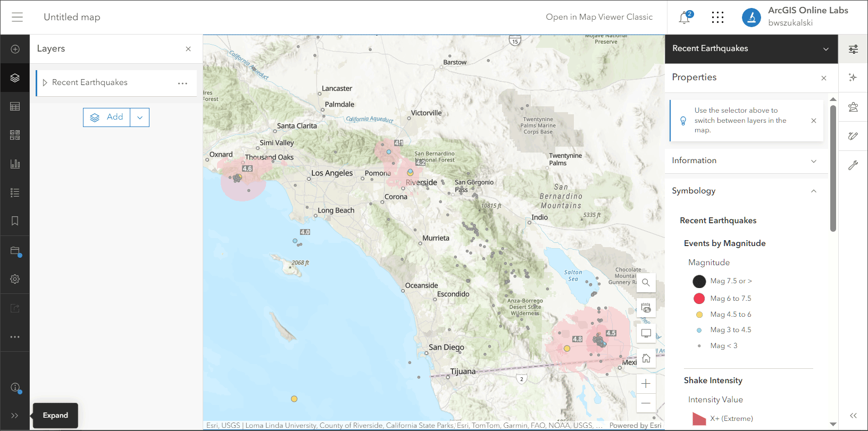The width and height of the screenshot is (868, 431).
Task: Select the Layers icon in the dark toolbar
Action: tap(15, 78)
